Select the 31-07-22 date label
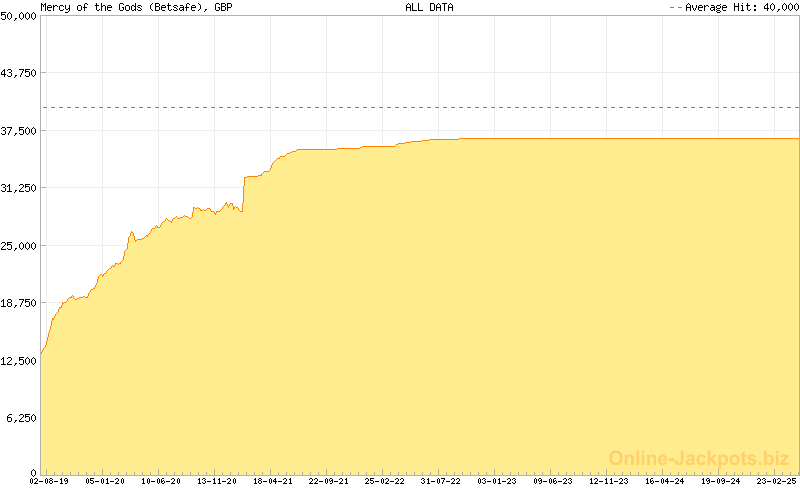The image size is (800, 490). tap(441, 481)
